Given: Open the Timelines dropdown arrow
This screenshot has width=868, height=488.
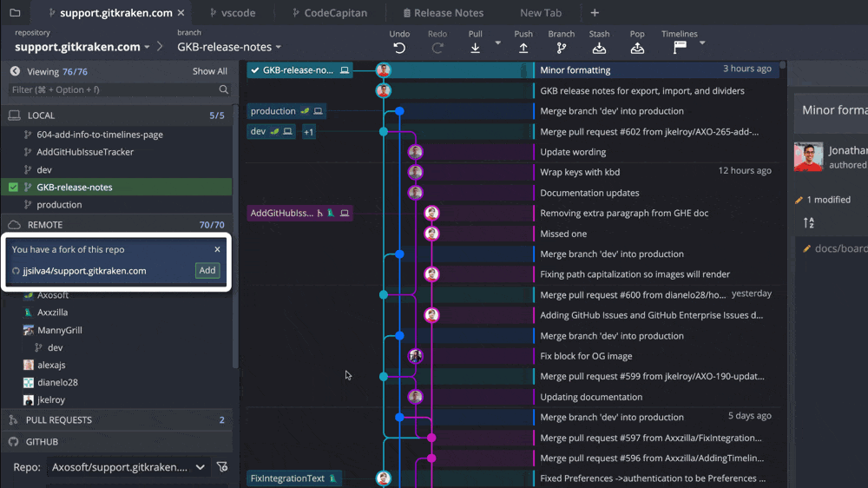Looking at the screenshot, I should (x=702, y=43).
